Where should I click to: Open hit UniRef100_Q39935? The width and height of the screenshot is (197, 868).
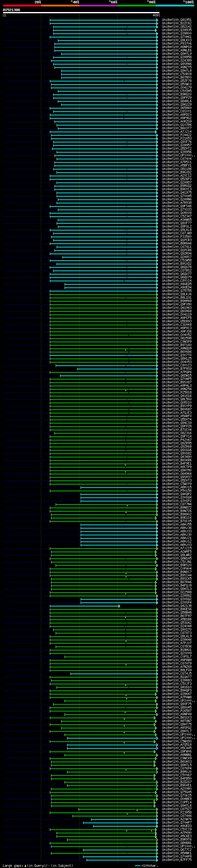pyautogui.click(x=176, y=30)
